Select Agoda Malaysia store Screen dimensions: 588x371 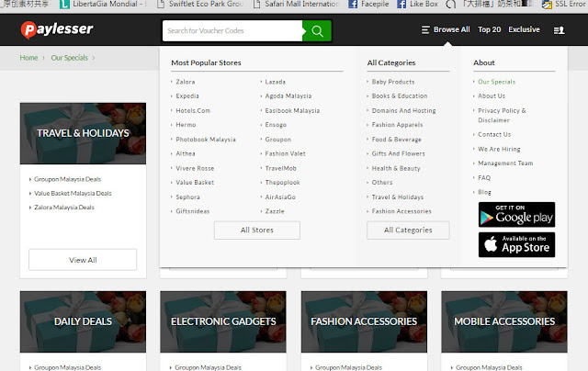[x=288, y=96]
